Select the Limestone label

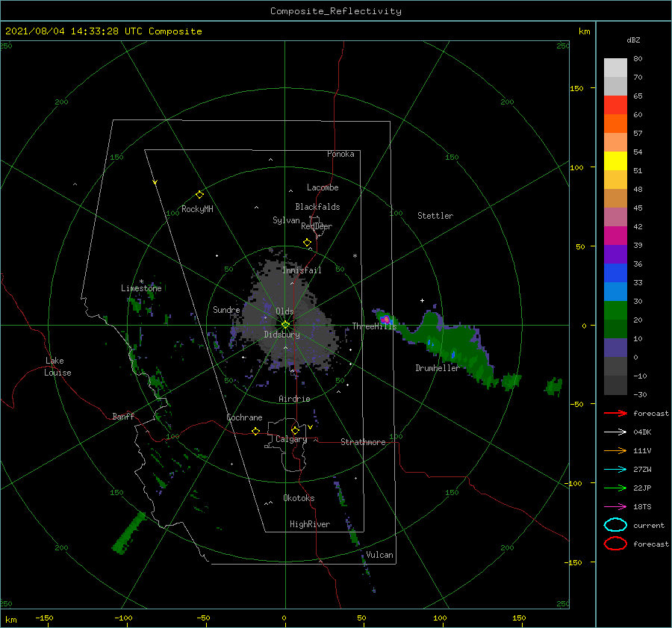(141, 288)
